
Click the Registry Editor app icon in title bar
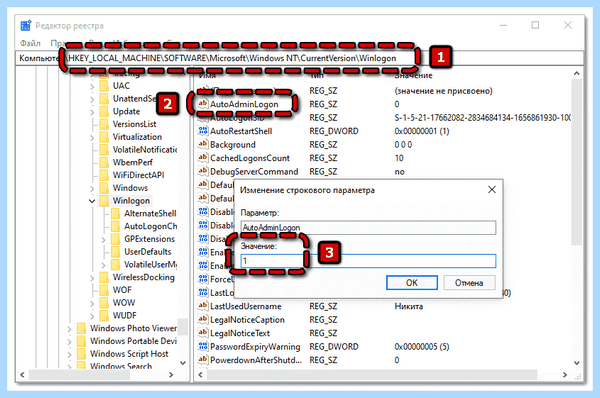pyautogui.click(x=26, y=25)
